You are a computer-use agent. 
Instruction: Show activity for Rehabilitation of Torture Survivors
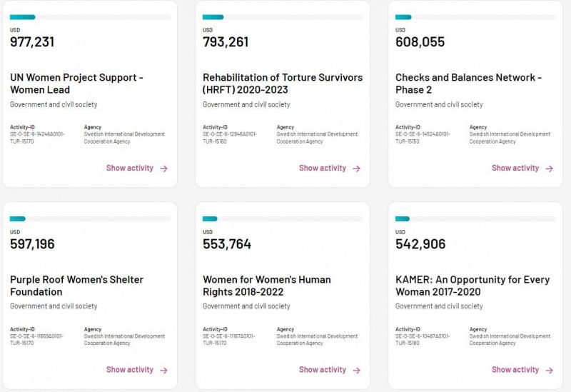(x=323, y=169)
